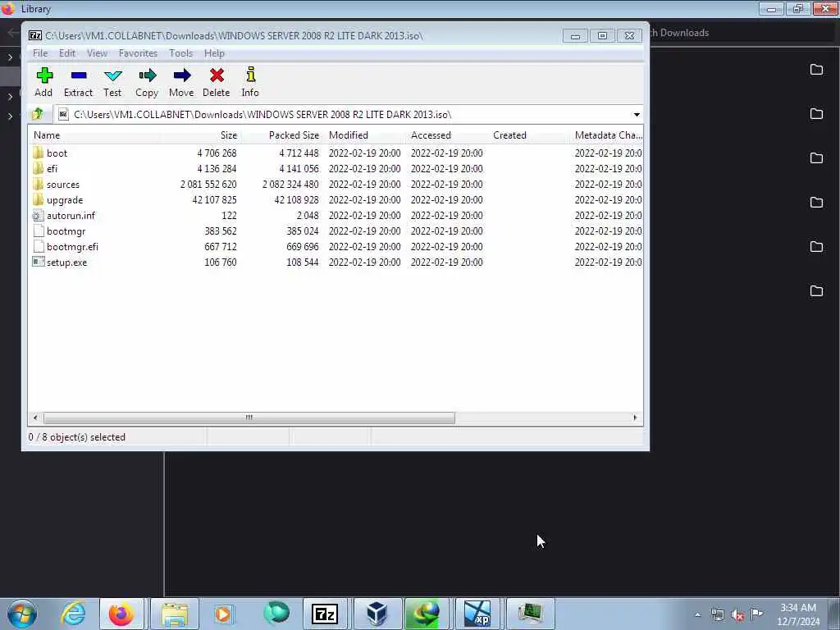Open the Info tool

tap(250, 82)
